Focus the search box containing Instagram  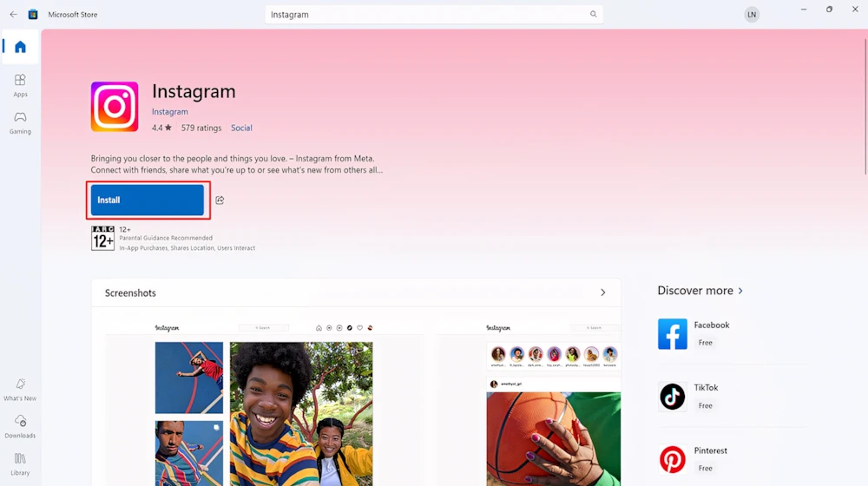tap(433, 15)
